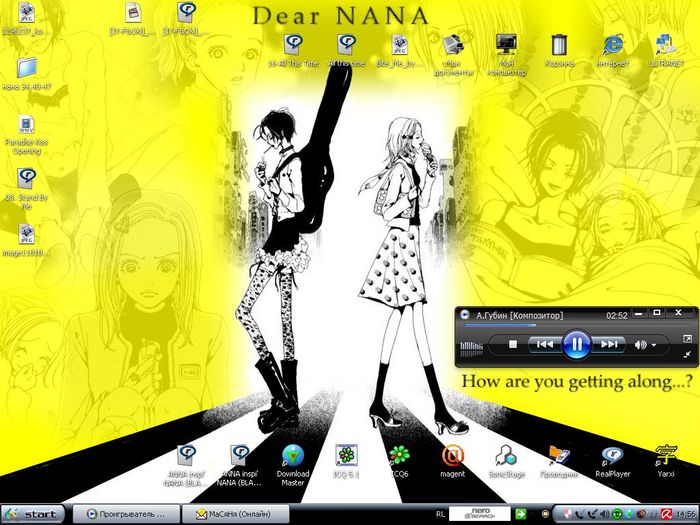
Task: Select the Мои документы desktop icon
Action: 453,55
